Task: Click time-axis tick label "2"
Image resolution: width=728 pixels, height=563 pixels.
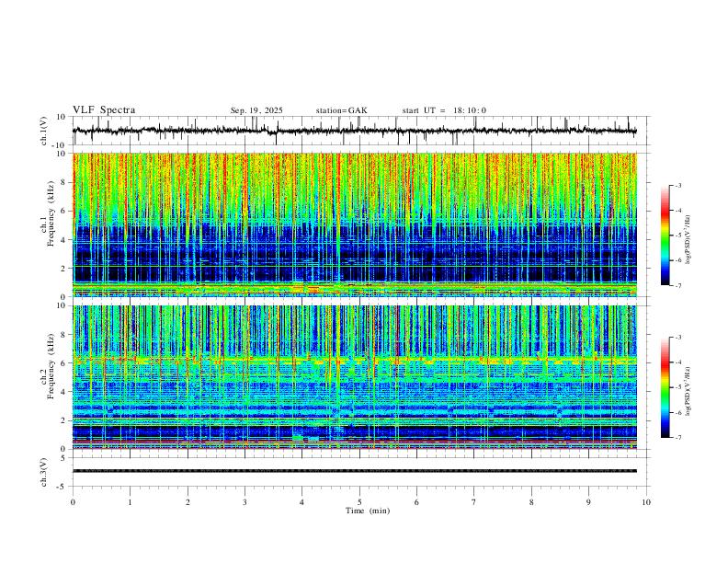Action: pos(188,502)
